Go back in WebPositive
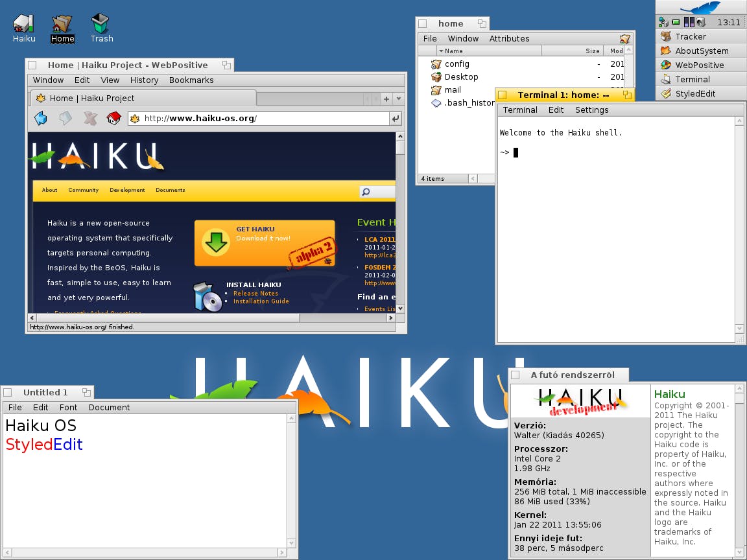 tap(41, 118)
